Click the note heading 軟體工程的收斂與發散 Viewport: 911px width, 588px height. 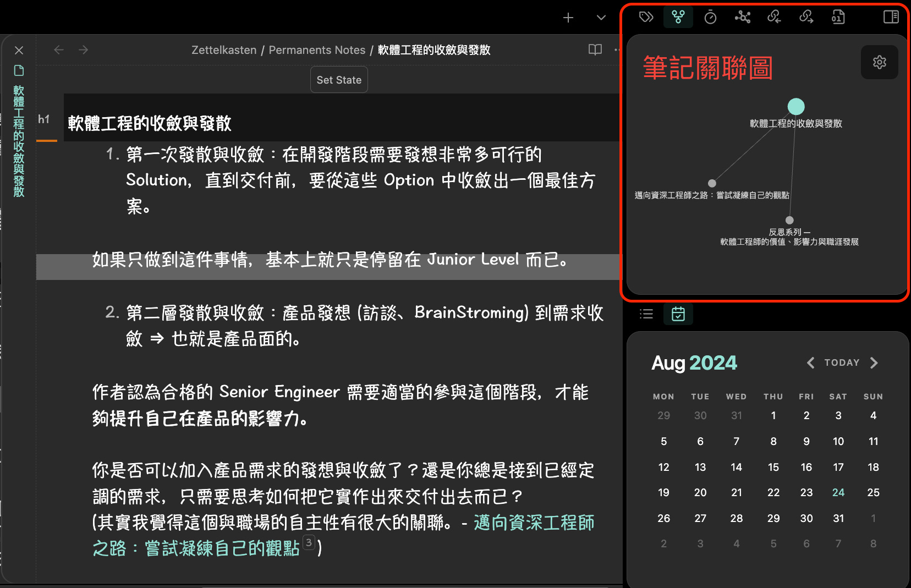pyautogui.click(x=150, y=123)
